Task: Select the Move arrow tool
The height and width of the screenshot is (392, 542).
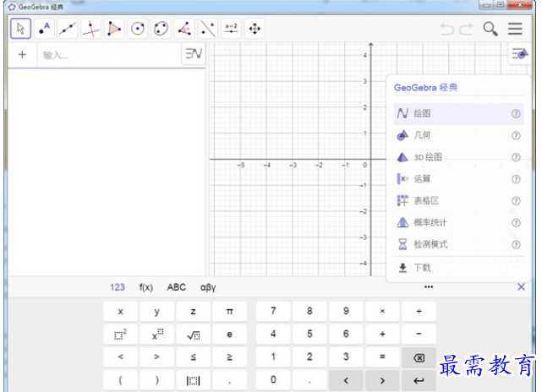Action: click(21, 29)
